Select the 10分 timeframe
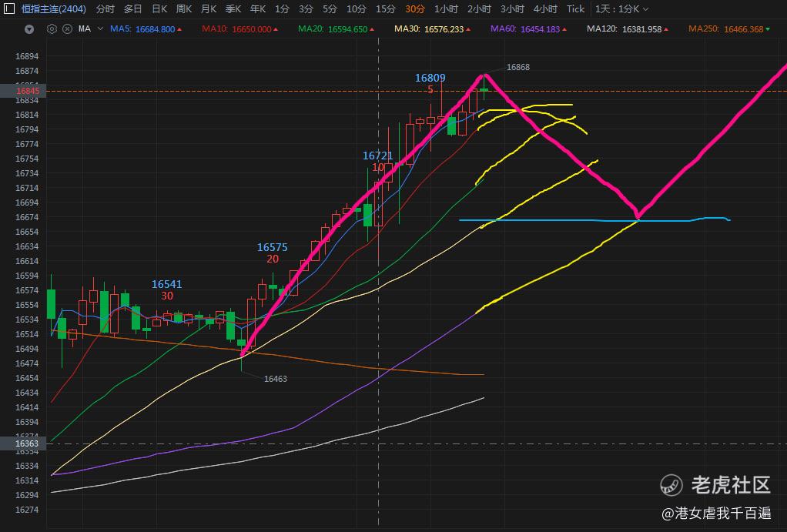 click(x=357, y=9)
